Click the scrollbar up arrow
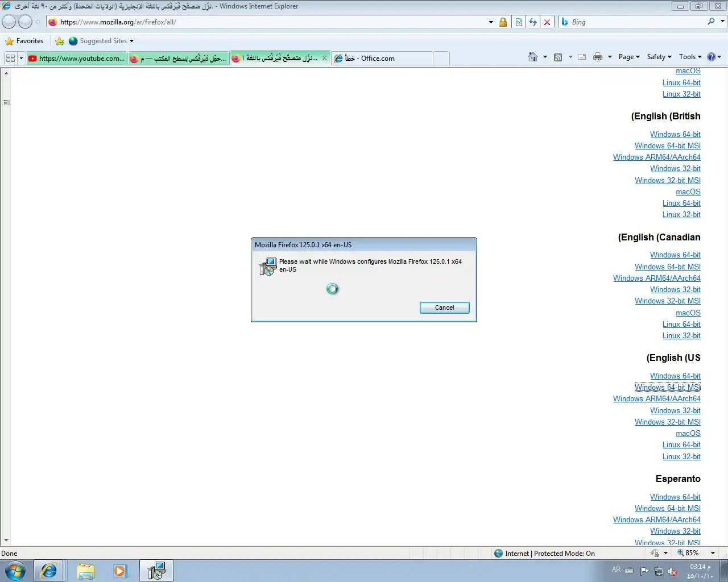The height and width of the screenshot is (582, 728). click(6, 73)
